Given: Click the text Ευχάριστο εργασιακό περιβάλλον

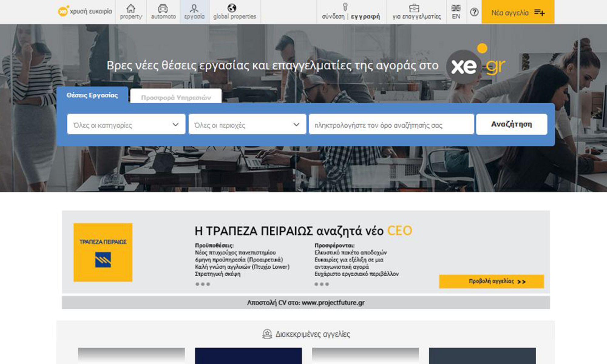Looking at the screenshot, I should [357, 274].
